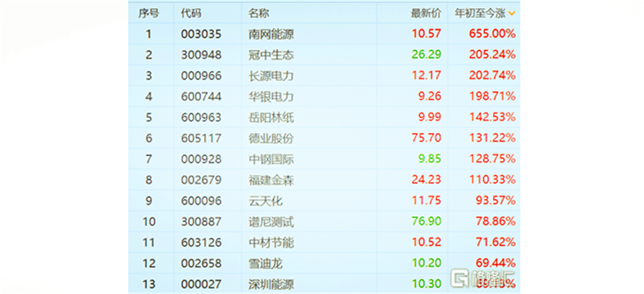
Task: Click latest price 10.57
Action: tap(426, 34)
